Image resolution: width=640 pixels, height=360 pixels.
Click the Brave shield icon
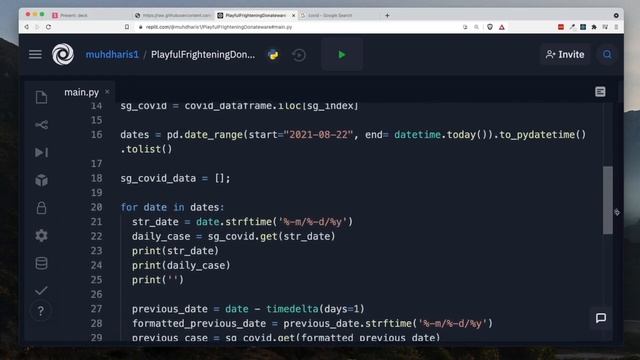point(490,27)
